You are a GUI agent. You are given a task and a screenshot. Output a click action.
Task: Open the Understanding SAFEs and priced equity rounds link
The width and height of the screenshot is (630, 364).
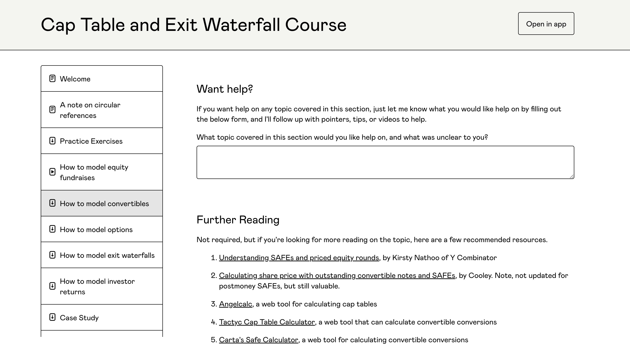[299, 257]
